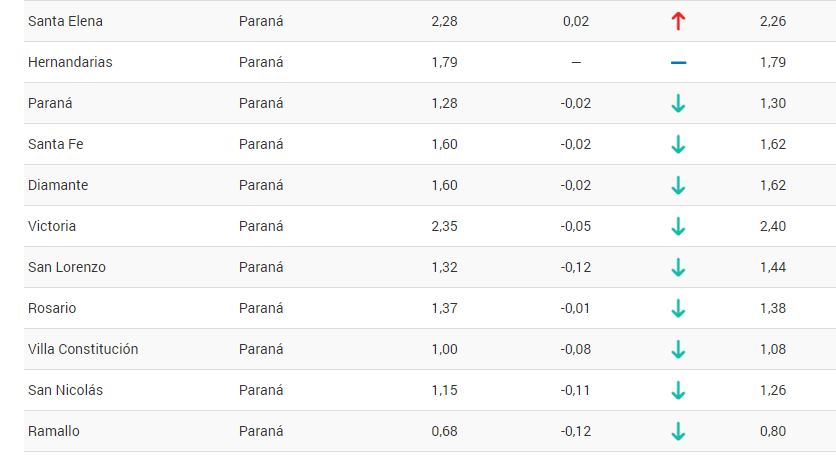Click the down arrow in Ramallo row

pos(678,432)
